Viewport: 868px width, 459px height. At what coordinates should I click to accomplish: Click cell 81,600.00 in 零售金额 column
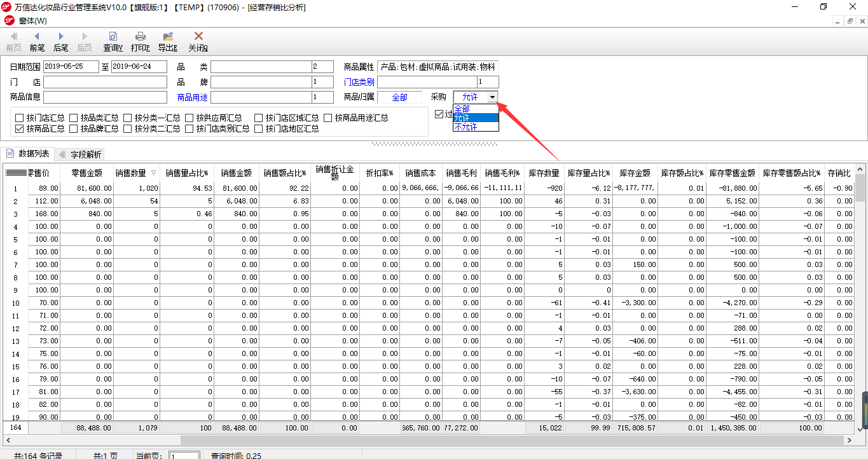[87, 188]
